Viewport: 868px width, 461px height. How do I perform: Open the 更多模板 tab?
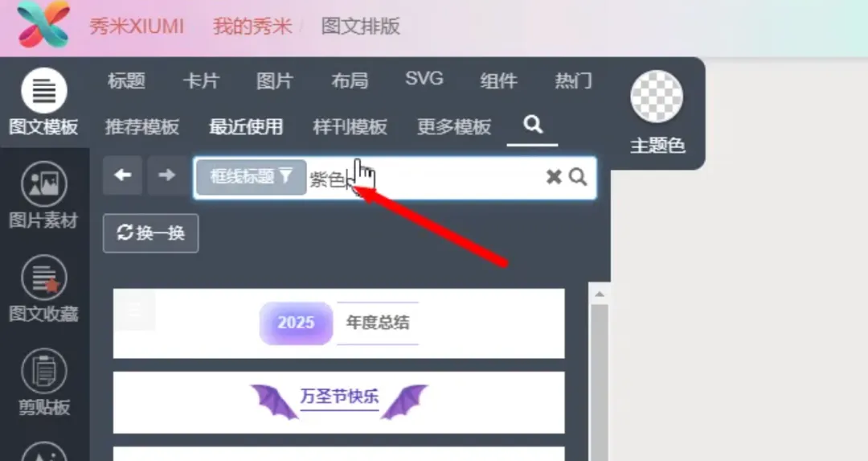(454, 127)
